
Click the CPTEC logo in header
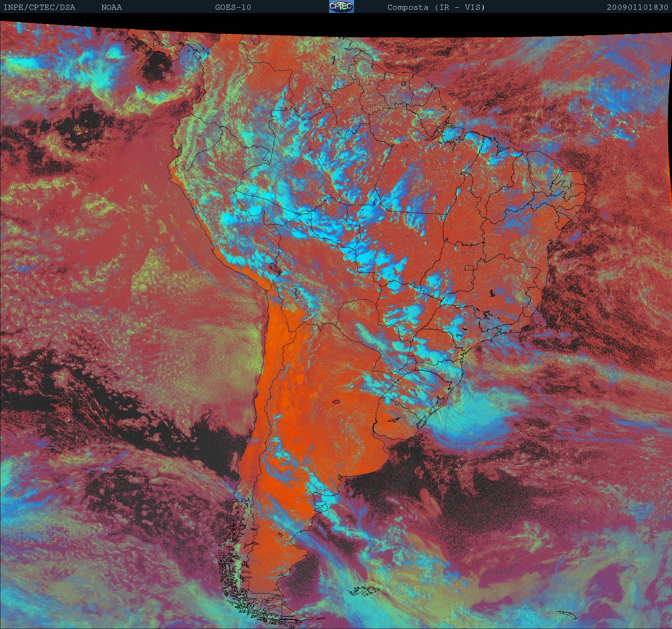click(x=341, y=6)
